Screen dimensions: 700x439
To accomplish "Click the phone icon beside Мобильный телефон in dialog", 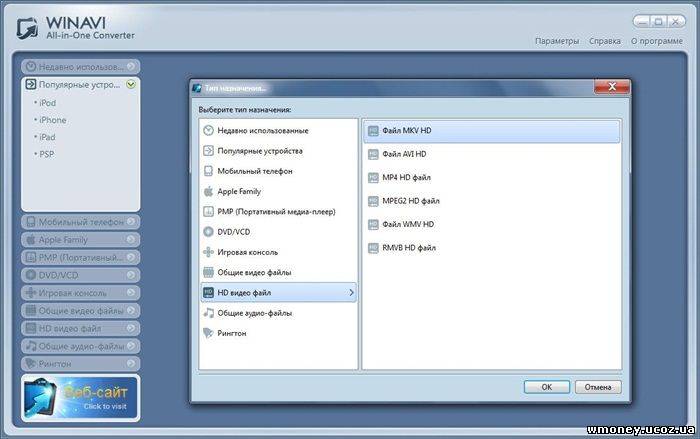I will click(208, 171).
